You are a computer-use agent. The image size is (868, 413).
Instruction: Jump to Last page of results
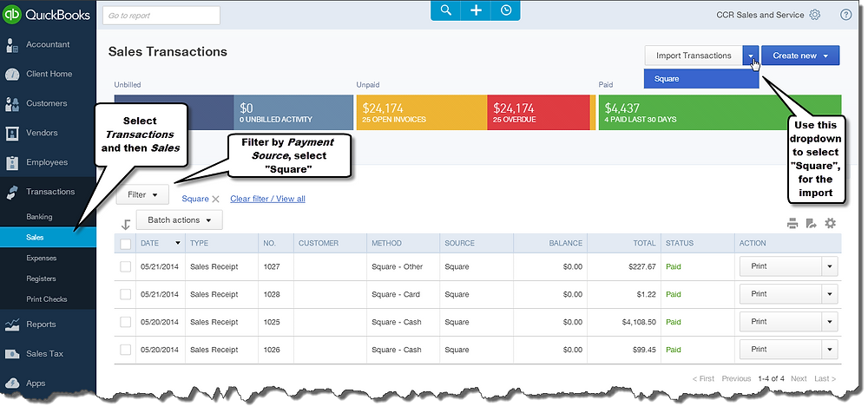tap(825, 378)
